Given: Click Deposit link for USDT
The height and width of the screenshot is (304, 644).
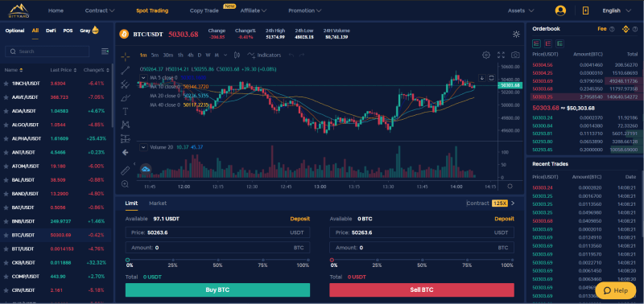Looking at the screenshot, I should [x=299, y=219].
